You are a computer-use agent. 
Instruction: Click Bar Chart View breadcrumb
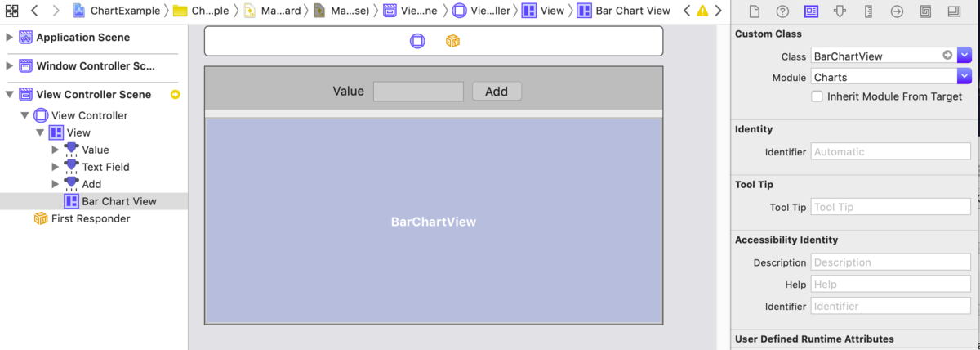click(x=624, y=11)
